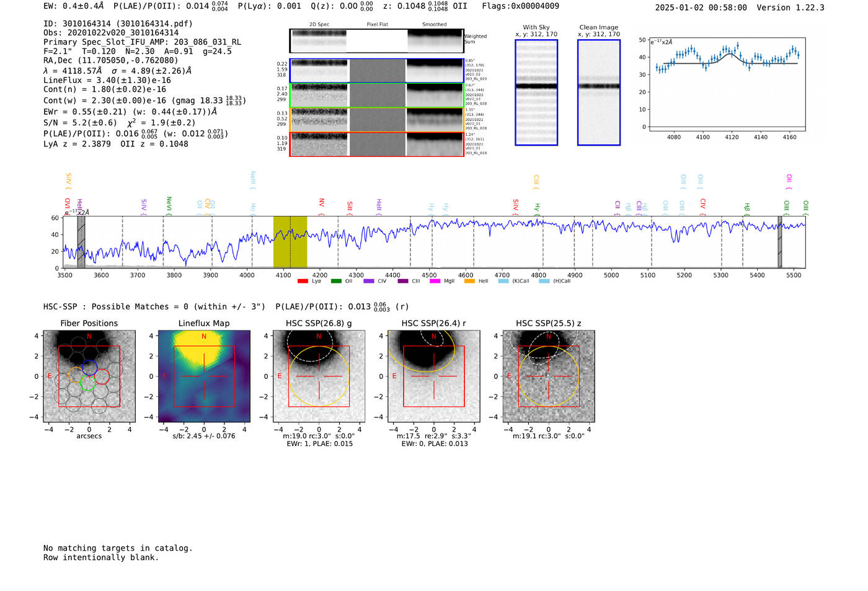This screenshot has height=591, width=868.
Task: Click the Flags:0x00004009 value
Action: click(521, 6)
